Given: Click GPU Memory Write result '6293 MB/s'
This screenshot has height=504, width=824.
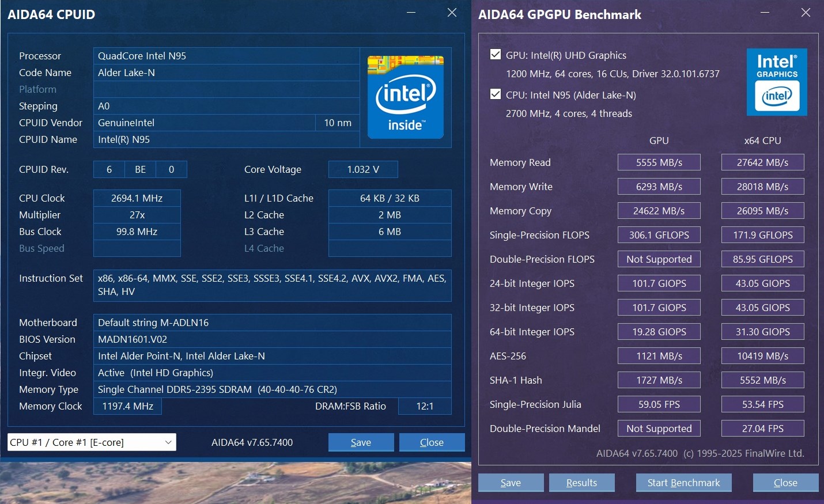Looking at the screenshot, I should click(x=659, y=187).
